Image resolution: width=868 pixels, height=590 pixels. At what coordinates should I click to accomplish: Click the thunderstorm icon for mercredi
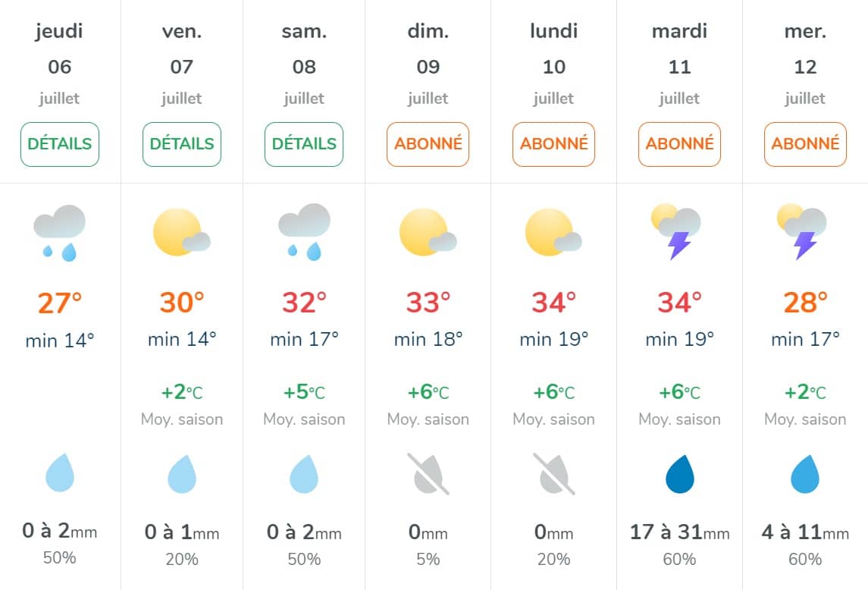tap(801, 231)
